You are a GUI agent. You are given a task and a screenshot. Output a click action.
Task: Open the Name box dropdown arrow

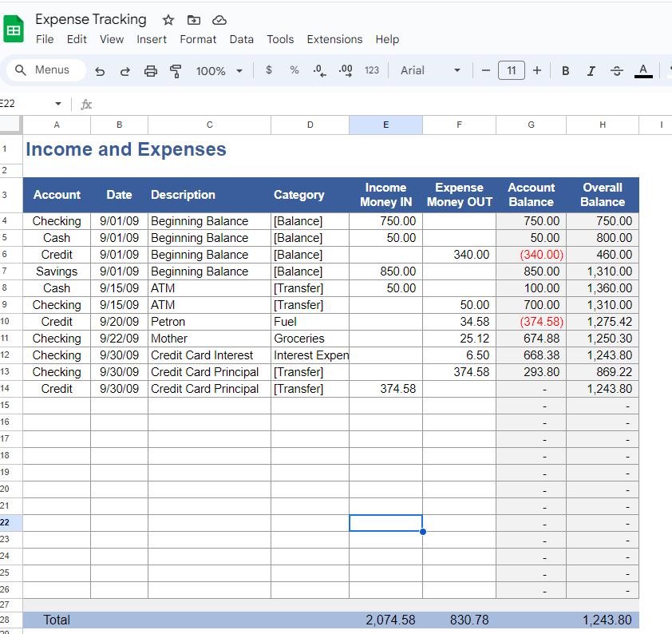(x=57, y=104)
